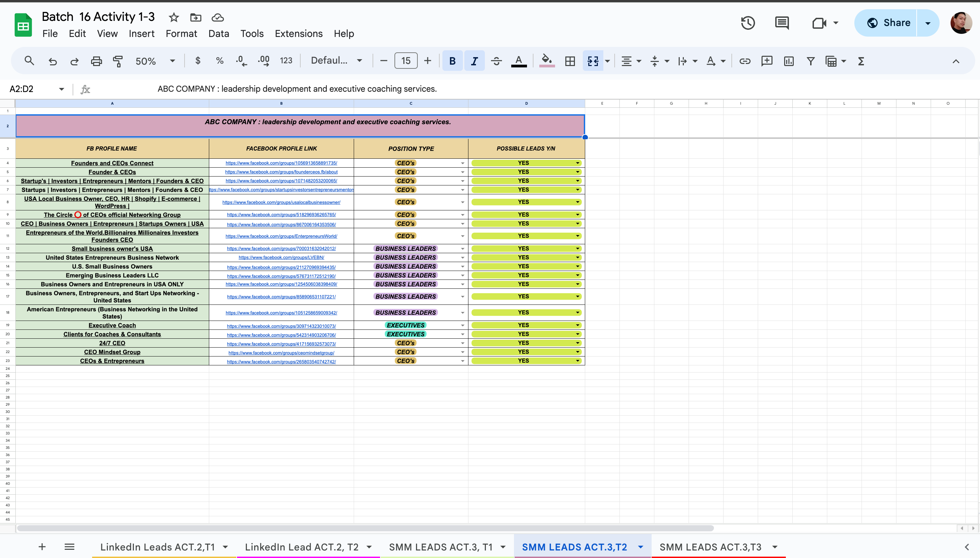
Task: Click the create filter funnel icon
Action: 811,61
